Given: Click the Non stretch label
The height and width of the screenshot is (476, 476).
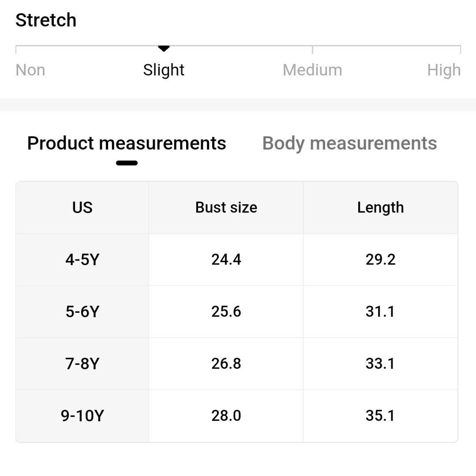Looking at the screenshot, I should 30,70.
